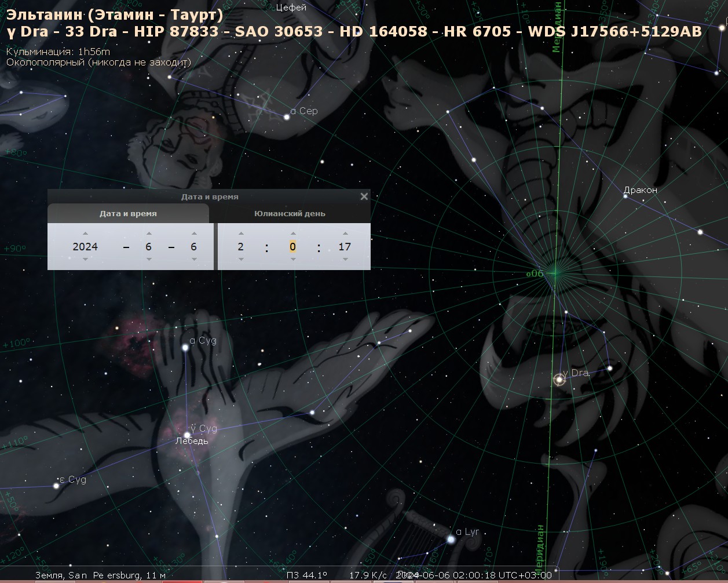The width and height of the screenshot is (728, 583).
Task: Select the star Vega labeled α Lyr
Action: 451,540
